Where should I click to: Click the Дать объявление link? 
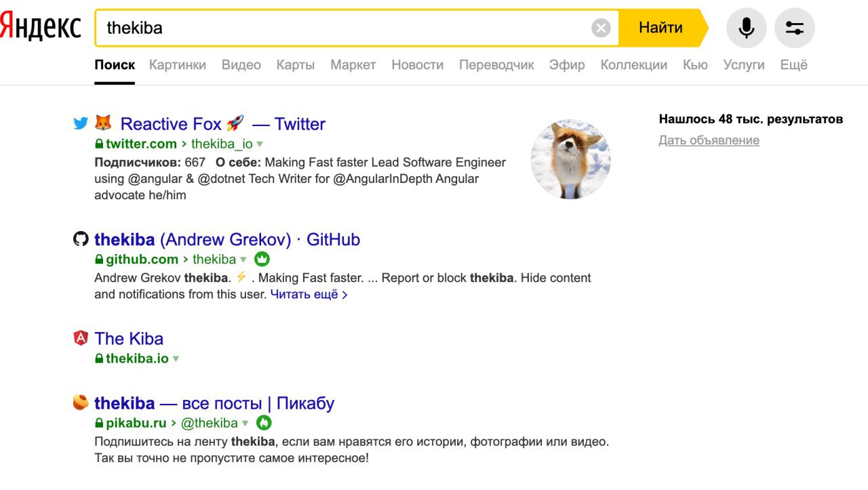[x=709, y=140]
